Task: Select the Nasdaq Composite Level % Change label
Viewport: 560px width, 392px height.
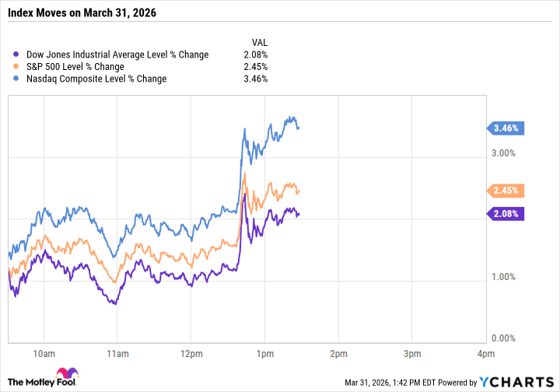Action: (x=95, y=79)
